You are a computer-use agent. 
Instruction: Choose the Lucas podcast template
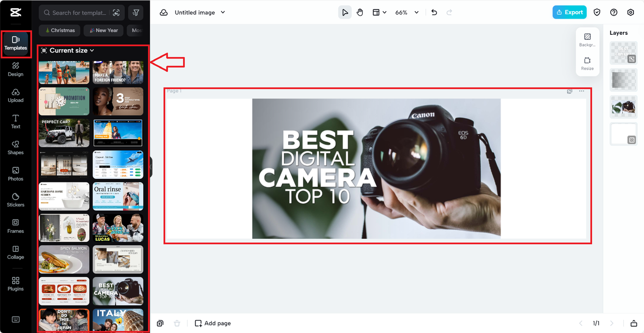(x=118, y=228)
